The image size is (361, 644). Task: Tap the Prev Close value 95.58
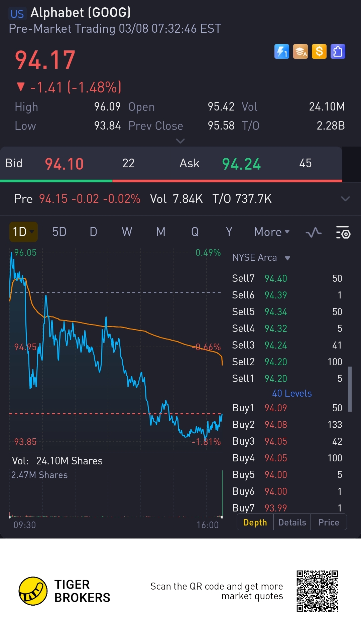[221, 126]
